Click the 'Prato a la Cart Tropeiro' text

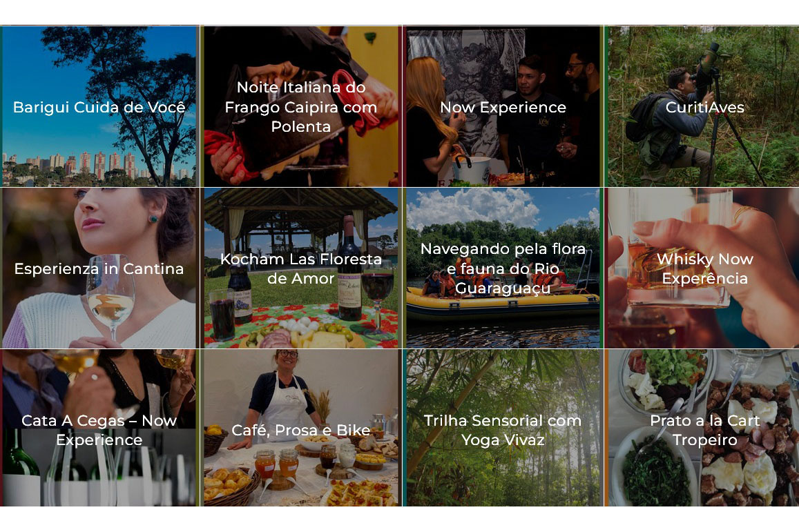pos(704,430)
